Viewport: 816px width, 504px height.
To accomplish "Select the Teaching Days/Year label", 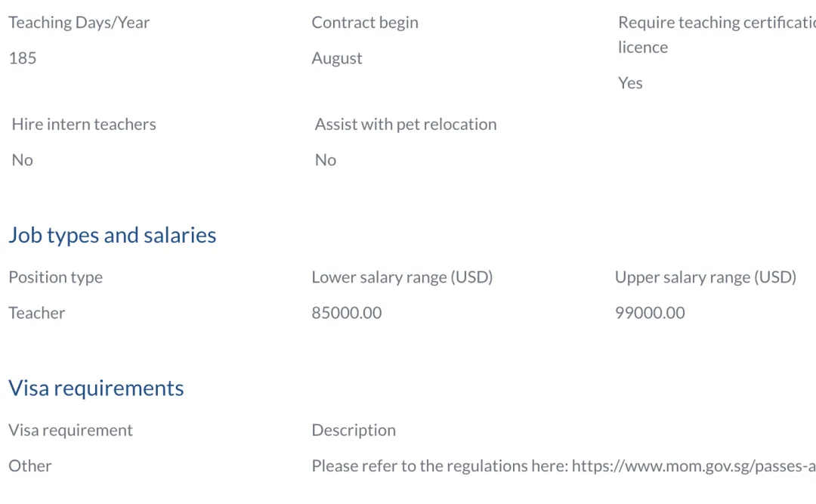I will (79, 23).
